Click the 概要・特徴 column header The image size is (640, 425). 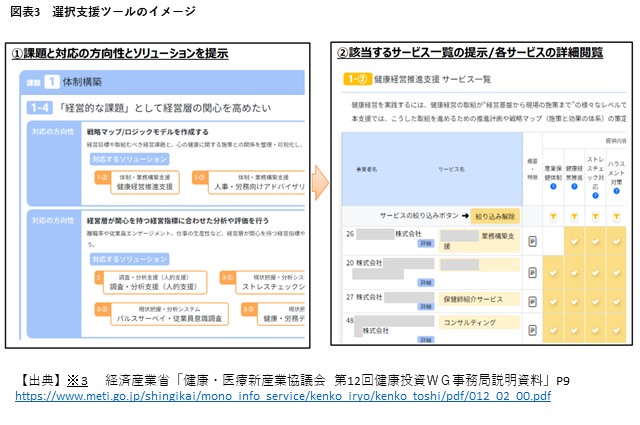(x=532, y=169)
